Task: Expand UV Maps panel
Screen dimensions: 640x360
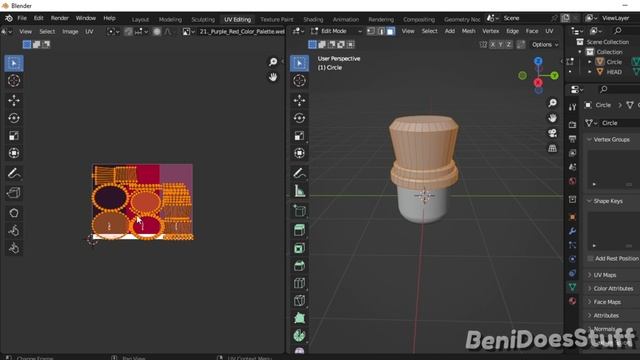Action: 605,275
